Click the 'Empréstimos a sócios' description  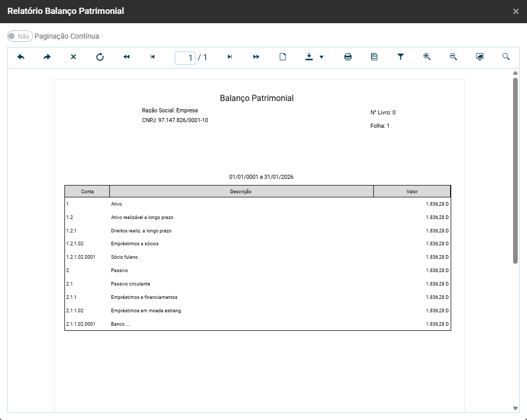(135, 244)
